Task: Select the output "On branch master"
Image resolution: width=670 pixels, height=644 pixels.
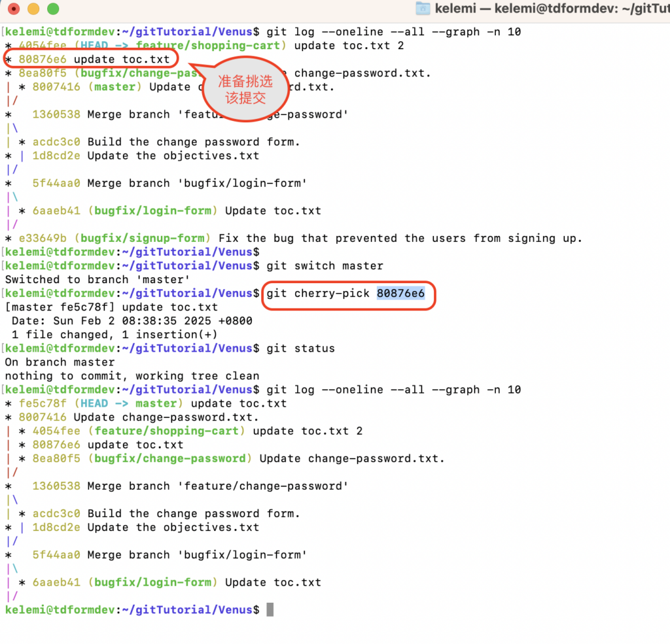Action: point(60,362)
